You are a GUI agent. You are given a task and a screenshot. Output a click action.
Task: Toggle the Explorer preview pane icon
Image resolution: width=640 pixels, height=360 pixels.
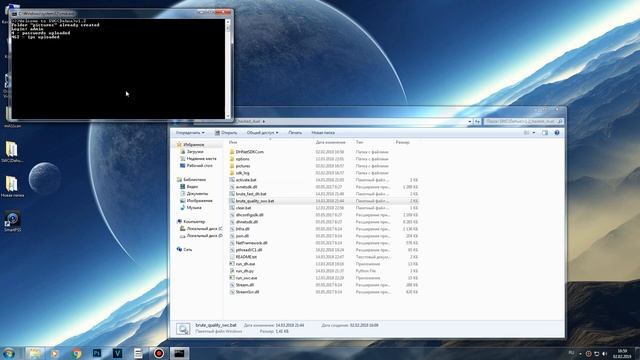coord(545,133)
